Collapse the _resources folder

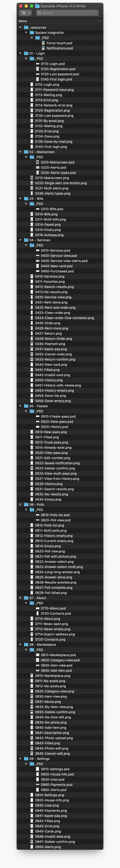20,28
